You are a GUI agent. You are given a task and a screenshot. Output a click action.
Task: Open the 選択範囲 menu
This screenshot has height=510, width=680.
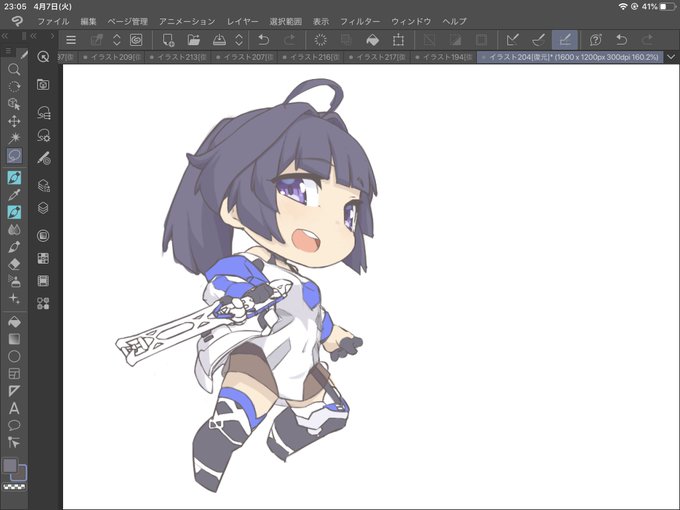click(x=285, y=21)
